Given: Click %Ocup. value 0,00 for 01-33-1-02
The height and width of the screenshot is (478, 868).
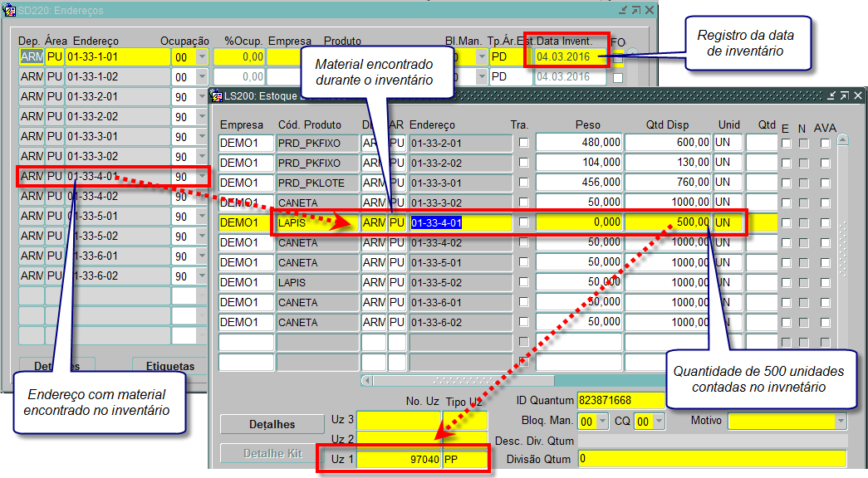Looking at the screenshot, I should click(238, 76).
